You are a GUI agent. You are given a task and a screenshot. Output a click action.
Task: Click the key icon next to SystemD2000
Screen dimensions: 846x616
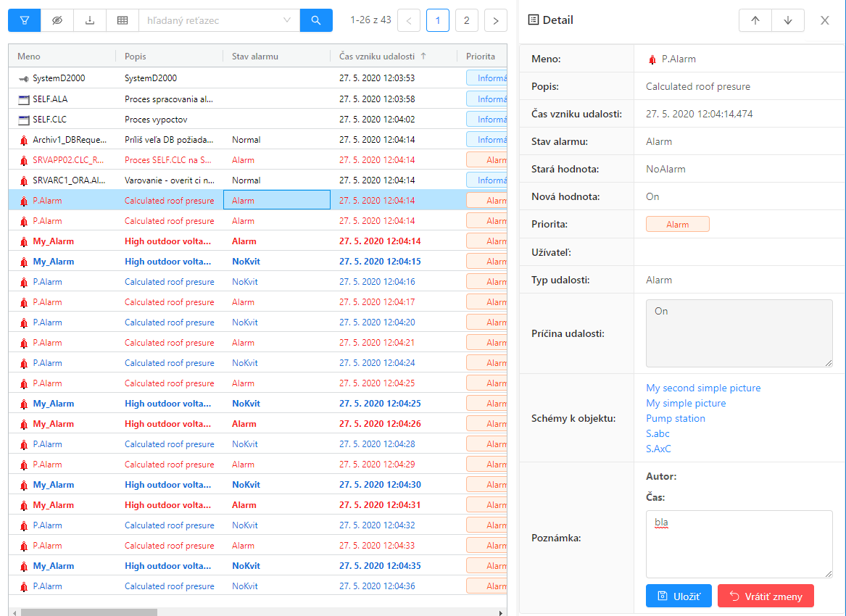tap(24, 78)
